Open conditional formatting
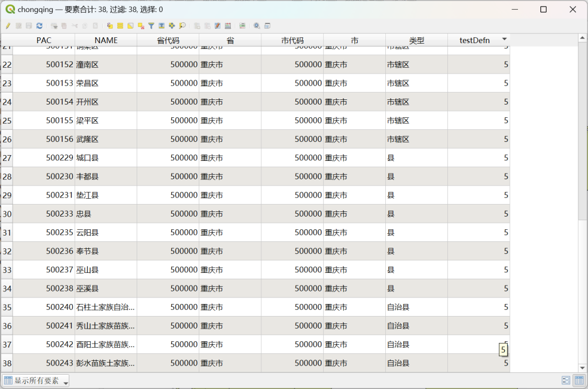The image size is (588, 389). coord(242,26)
